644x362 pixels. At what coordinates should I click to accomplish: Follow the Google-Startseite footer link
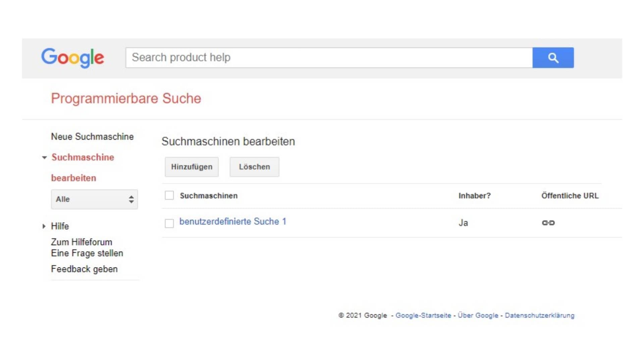[x=423, y=315]
